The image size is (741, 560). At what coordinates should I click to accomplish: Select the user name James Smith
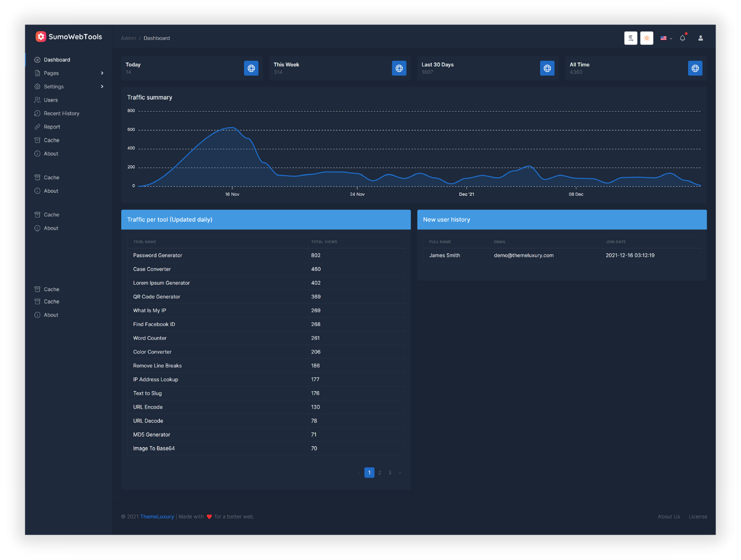click(445, 256)
